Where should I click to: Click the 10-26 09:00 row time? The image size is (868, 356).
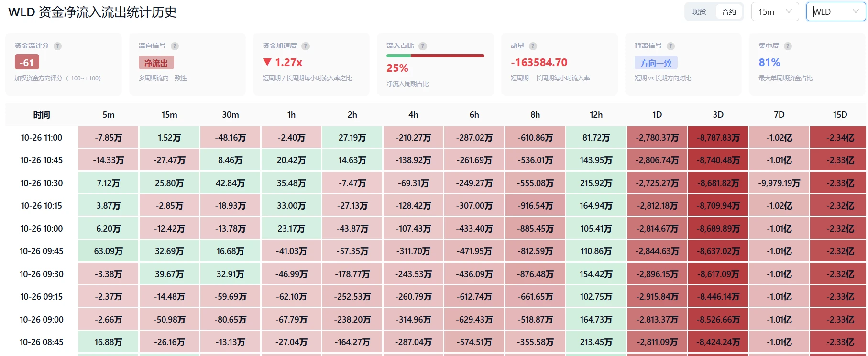click(x=42, y=320)
